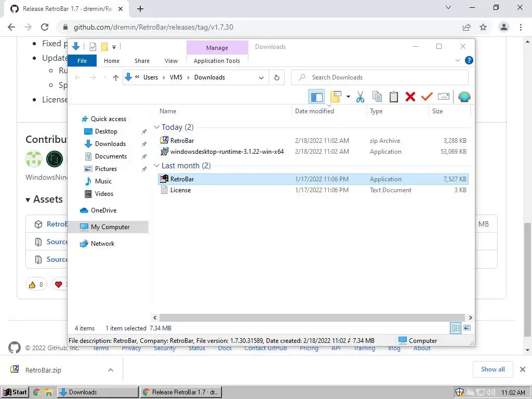
Task: Click the Chrome icon on taskbar
Action: pyautogui.click(x=37, y=393)
